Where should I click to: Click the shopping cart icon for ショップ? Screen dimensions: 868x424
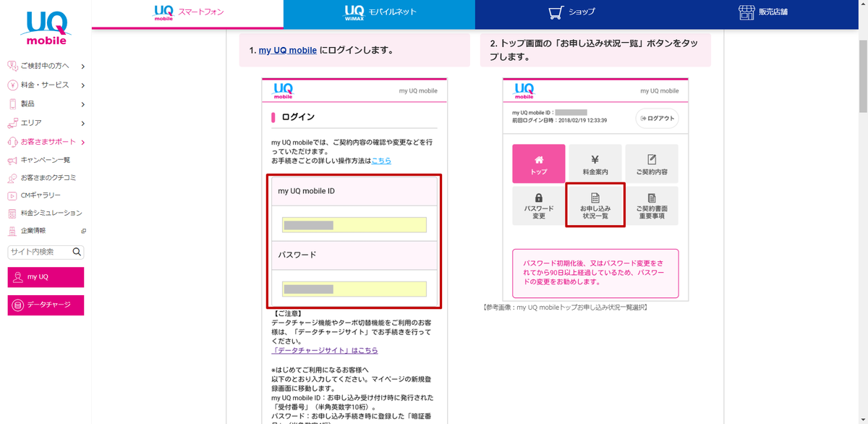(x=556, y=12)
